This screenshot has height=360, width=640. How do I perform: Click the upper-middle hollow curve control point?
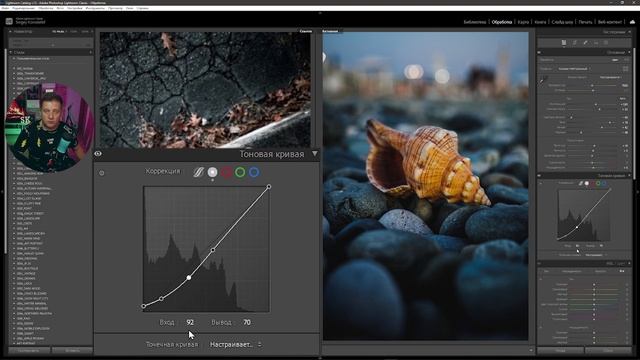click(213, 250)
